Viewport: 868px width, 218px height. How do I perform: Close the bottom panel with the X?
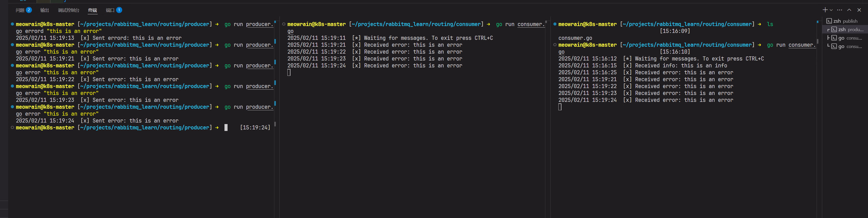[x=859, y=10]
